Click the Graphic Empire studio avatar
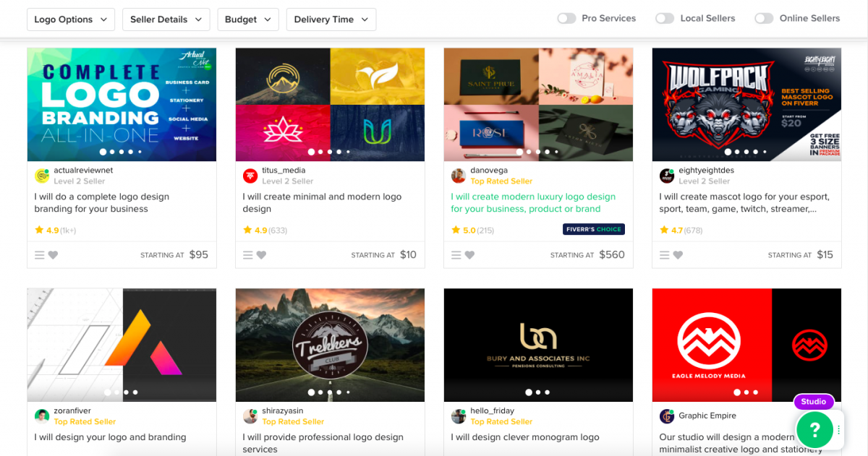 click(667, 416)
